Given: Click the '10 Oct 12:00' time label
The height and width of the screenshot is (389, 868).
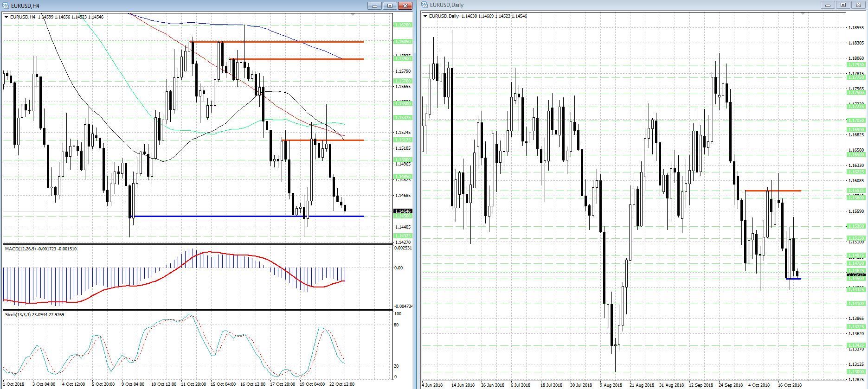Looking at the screenshot, I should point(164,384).
